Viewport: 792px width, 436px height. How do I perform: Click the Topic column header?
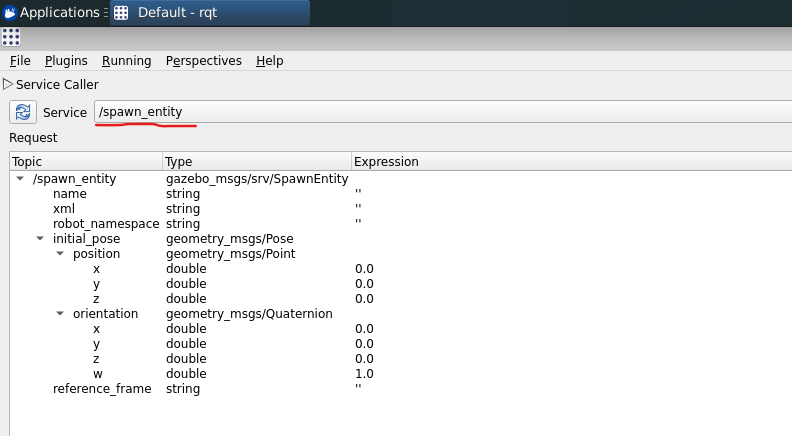pos(86,162)
